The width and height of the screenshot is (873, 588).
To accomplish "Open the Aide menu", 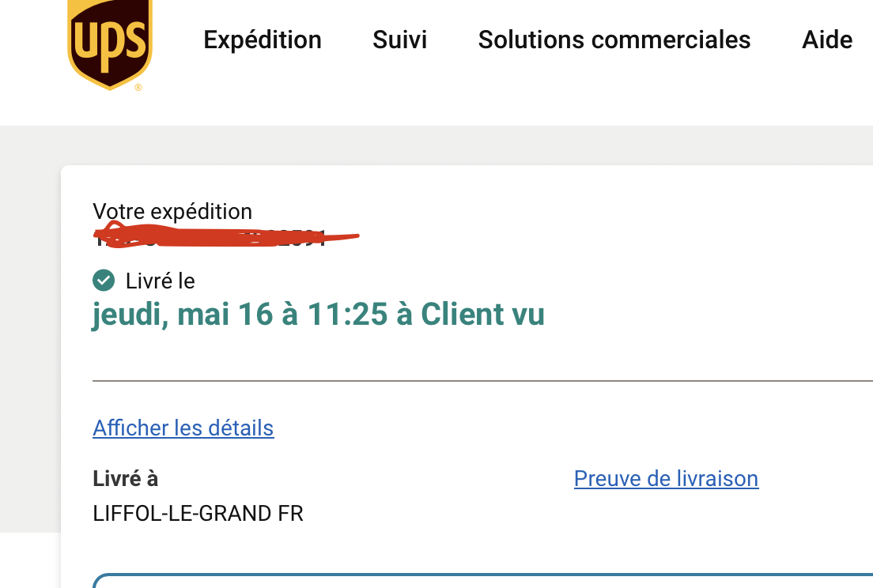I will (x=827, y=40).
